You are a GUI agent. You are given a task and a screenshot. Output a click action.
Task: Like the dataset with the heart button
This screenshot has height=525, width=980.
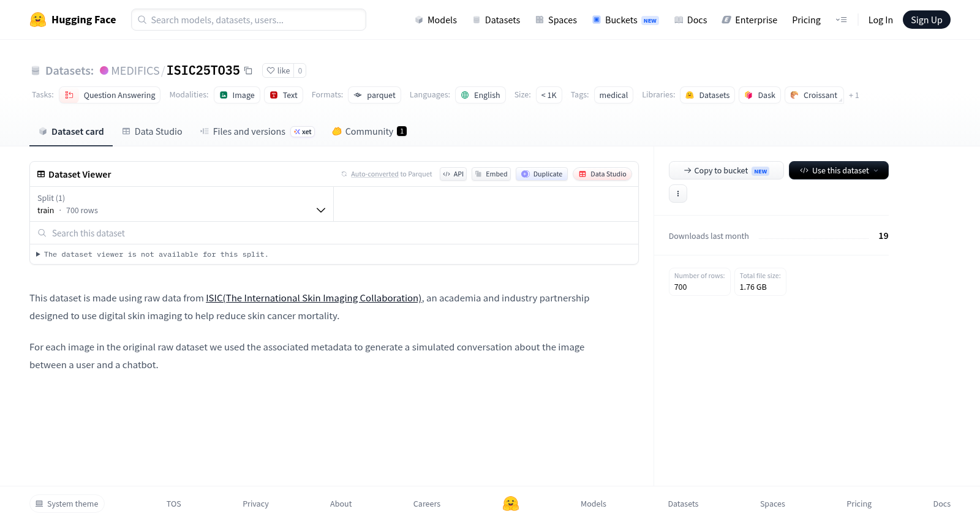pos(278,70)
